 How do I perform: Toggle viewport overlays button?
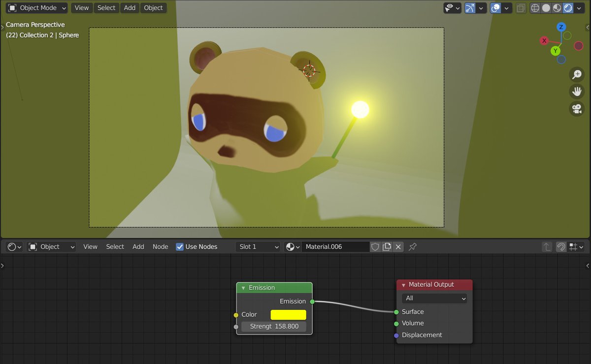tap(496, 8)
